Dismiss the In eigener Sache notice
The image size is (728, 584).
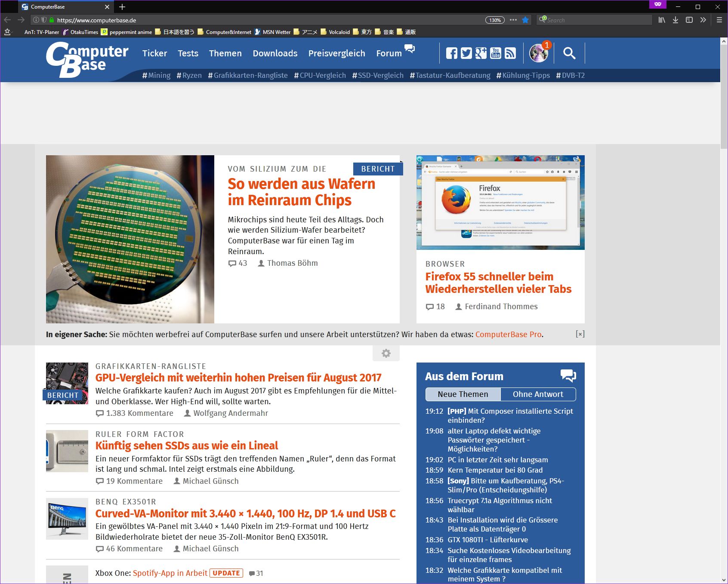580,334
